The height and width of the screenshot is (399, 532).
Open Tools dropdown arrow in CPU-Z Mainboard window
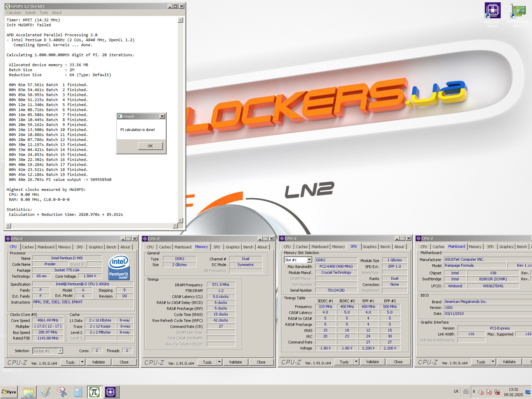[x=493, y=362]
